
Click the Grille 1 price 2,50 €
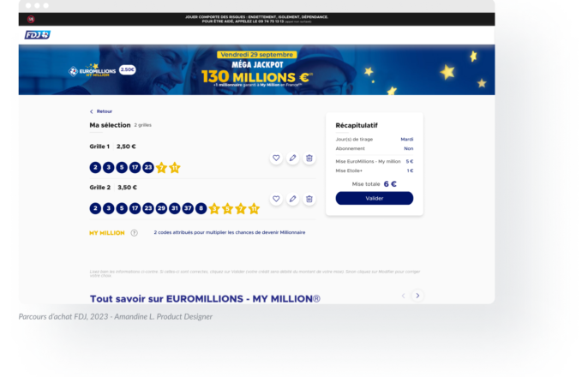pyautogui.click(x=126, y=147)
